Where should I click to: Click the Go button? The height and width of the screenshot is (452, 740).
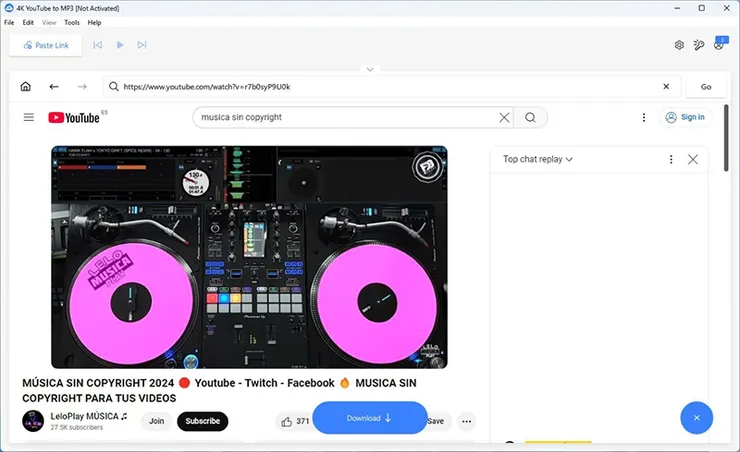[x=706, y=87]
